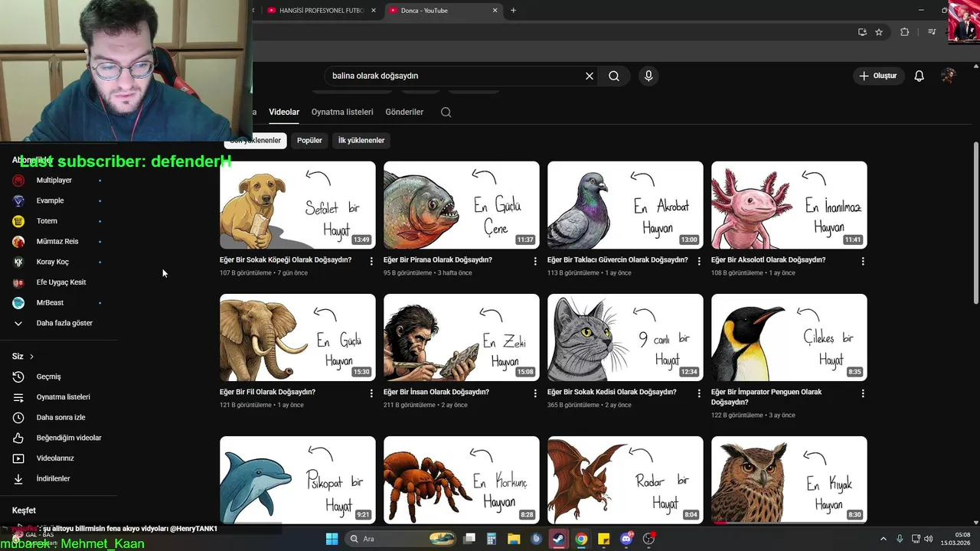The image size is (980, 551).
Task: Open Eğer Bir Sokak Kedisi Olarak Doğsaydın title
Action: [612, 392]
